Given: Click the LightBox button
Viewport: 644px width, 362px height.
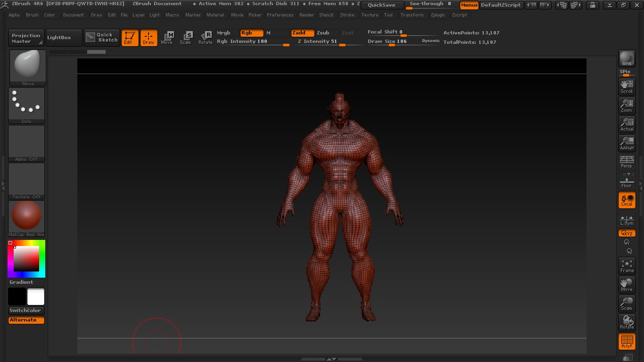Looking at the screenshot, I should [x=59, y=38].
